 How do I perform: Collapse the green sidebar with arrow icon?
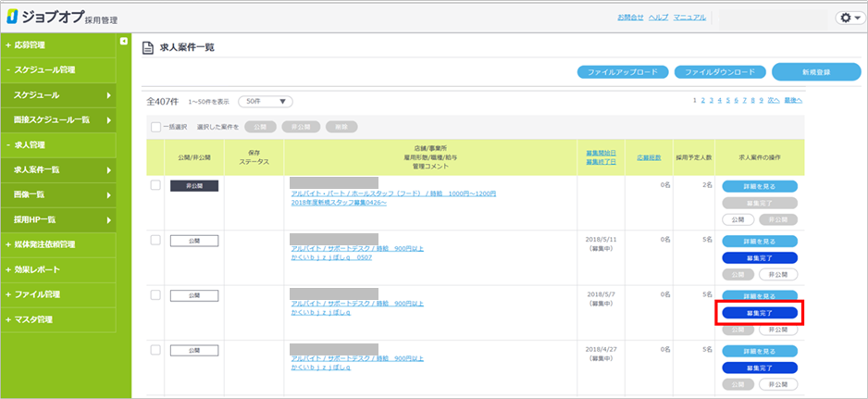(x=124, y=42)
